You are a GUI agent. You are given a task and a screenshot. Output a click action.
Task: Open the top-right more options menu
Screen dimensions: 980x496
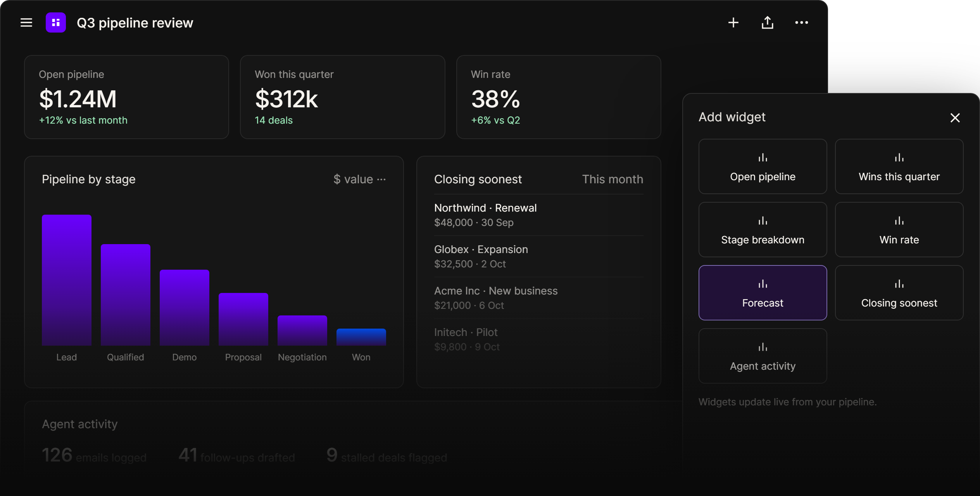click(x=801, y=22)
